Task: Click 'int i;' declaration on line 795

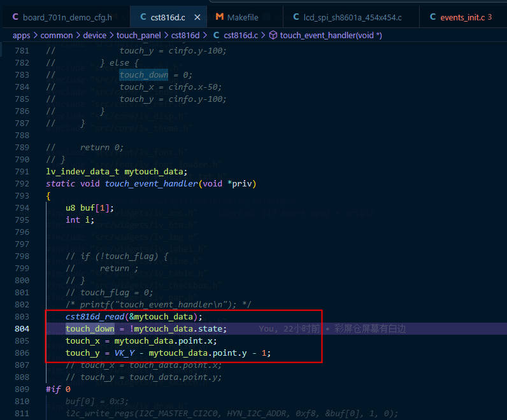Action: tap(80, 220)
